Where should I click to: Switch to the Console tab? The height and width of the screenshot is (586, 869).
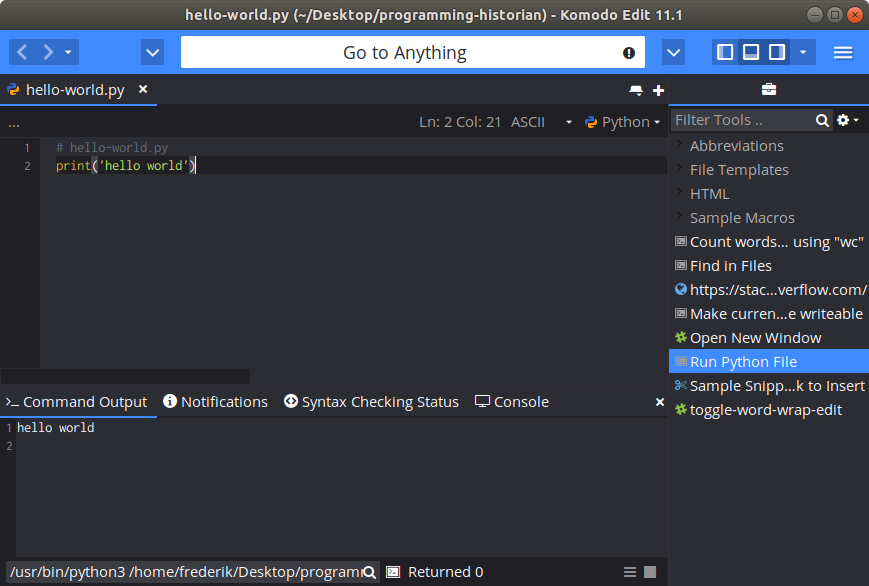(x=511, y=401)
